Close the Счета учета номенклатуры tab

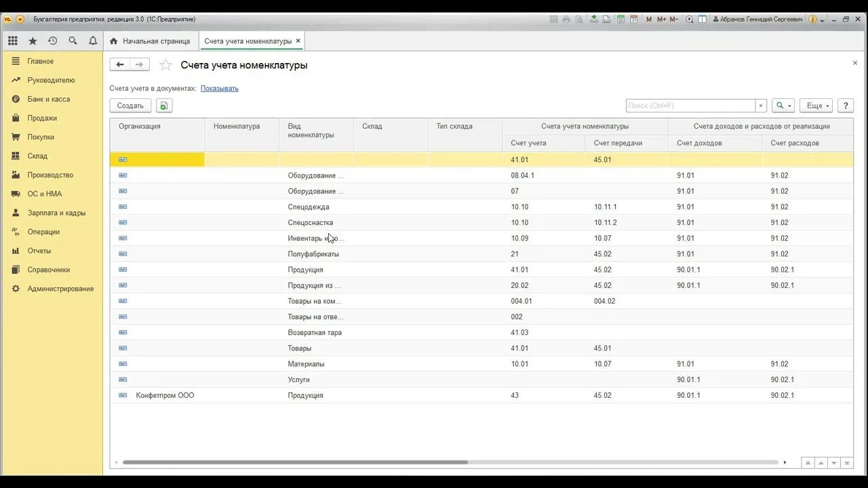point(298,41)
